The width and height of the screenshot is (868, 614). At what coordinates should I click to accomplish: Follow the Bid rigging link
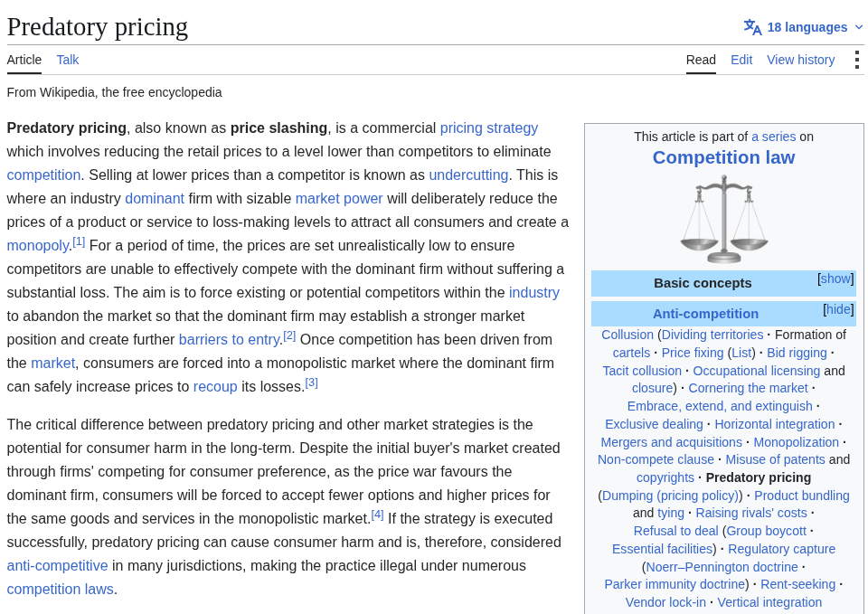797,353
